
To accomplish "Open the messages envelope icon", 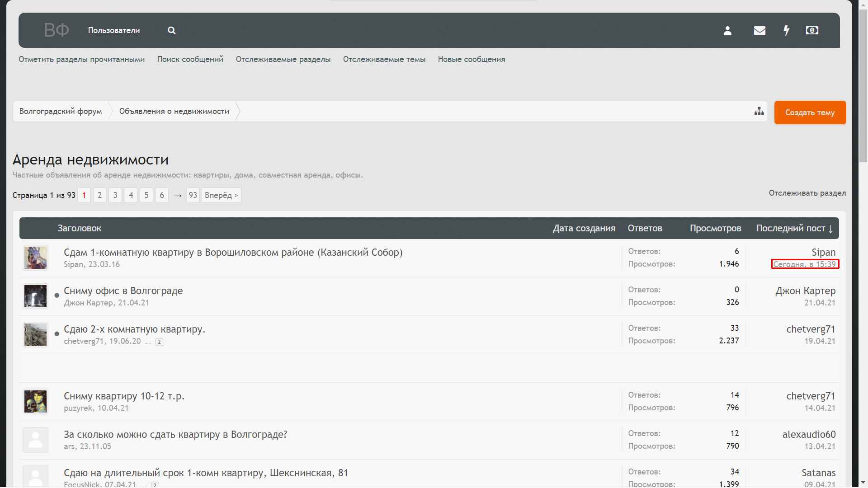I will click(759, 30).
